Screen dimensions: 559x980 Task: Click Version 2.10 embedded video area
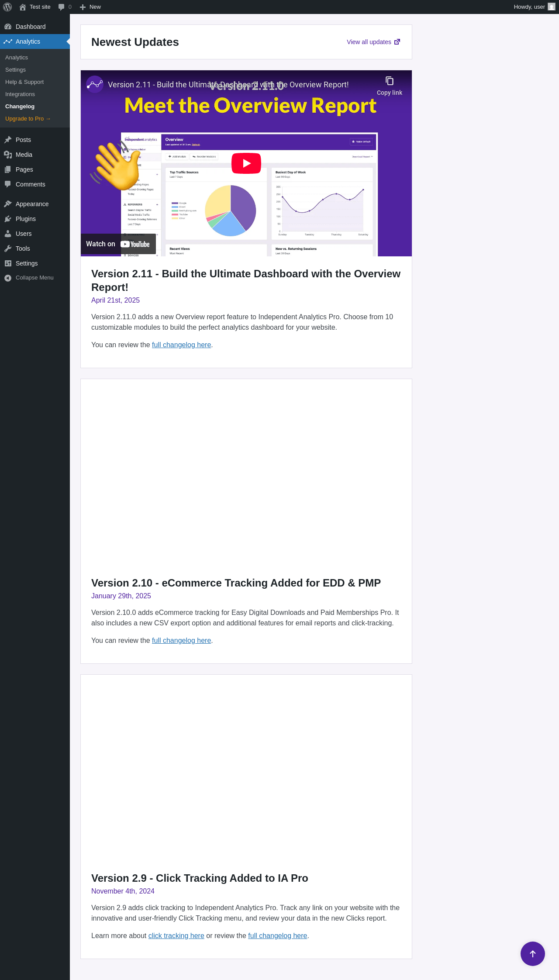pyautogui.click(x=246, y=472)
